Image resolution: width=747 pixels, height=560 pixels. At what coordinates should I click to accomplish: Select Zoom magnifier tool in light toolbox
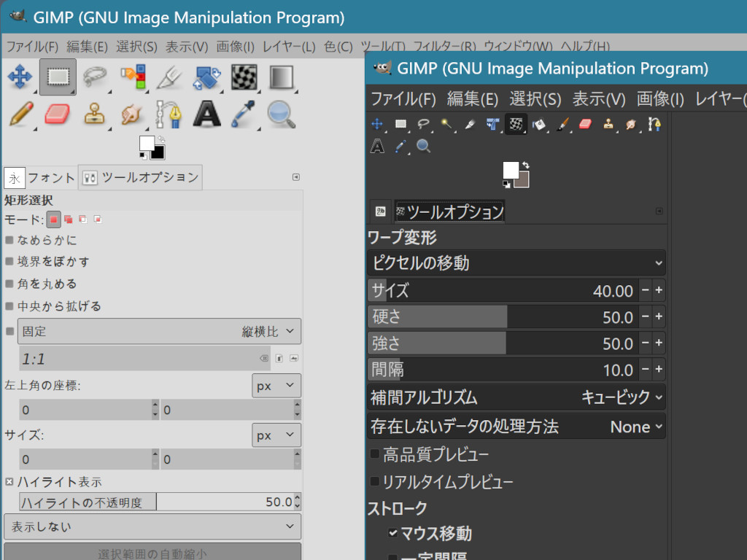pyautogui.click(x=282, y=114)
